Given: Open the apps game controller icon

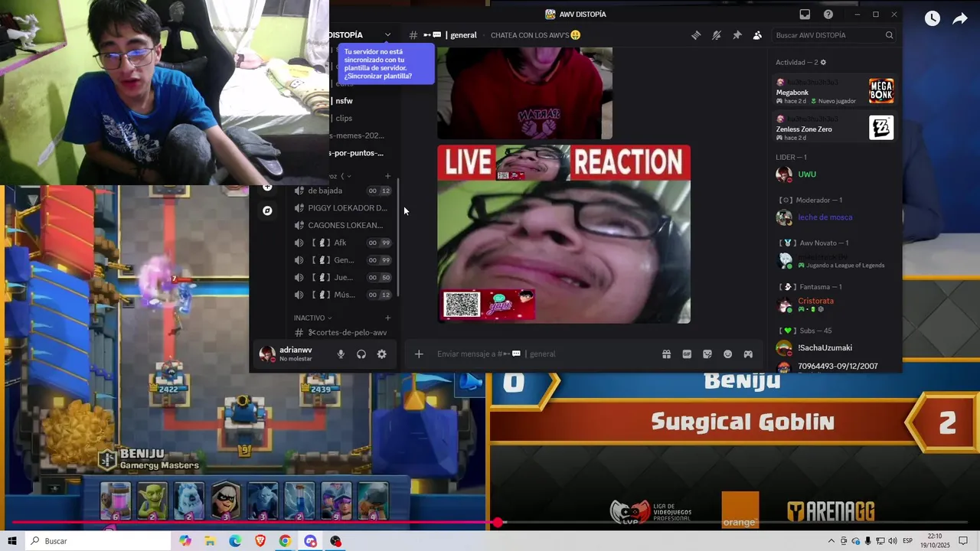Looking at the screenshot, I should point(748,354).
